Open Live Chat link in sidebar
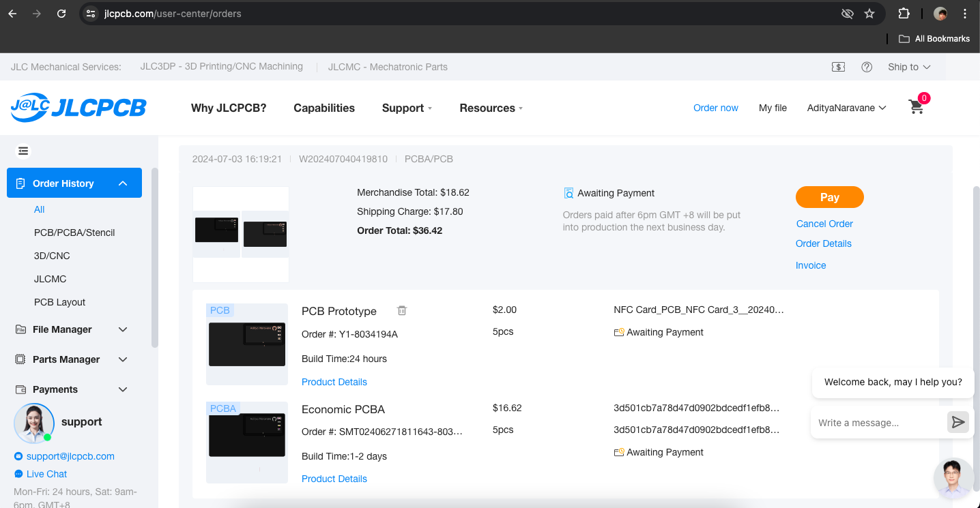The height and width of the screenshot is (508, 980). (x=46, y=474)
